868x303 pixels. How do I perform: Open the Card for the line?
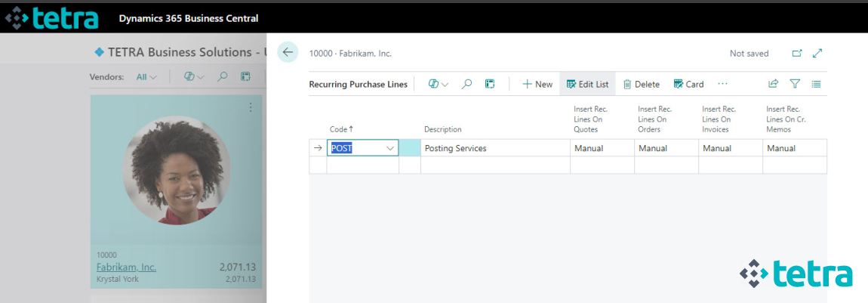tap(688, 84)
